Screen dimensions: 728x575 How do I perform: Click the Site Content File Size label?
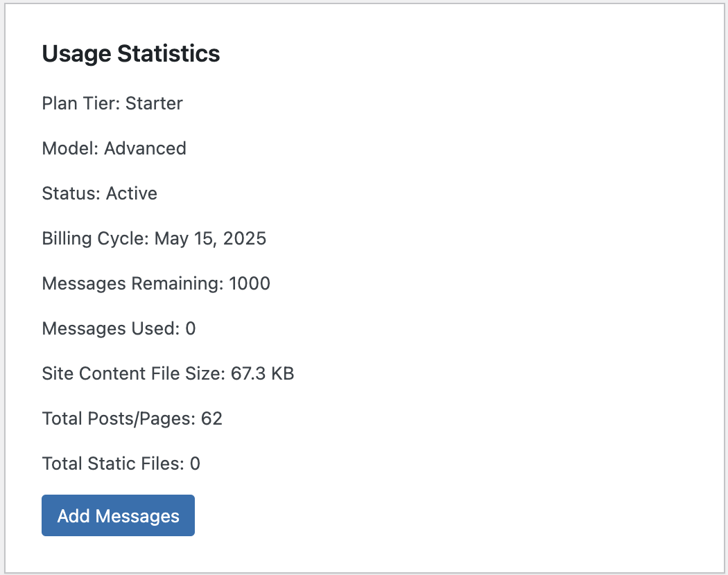click(x=133, y=373)
